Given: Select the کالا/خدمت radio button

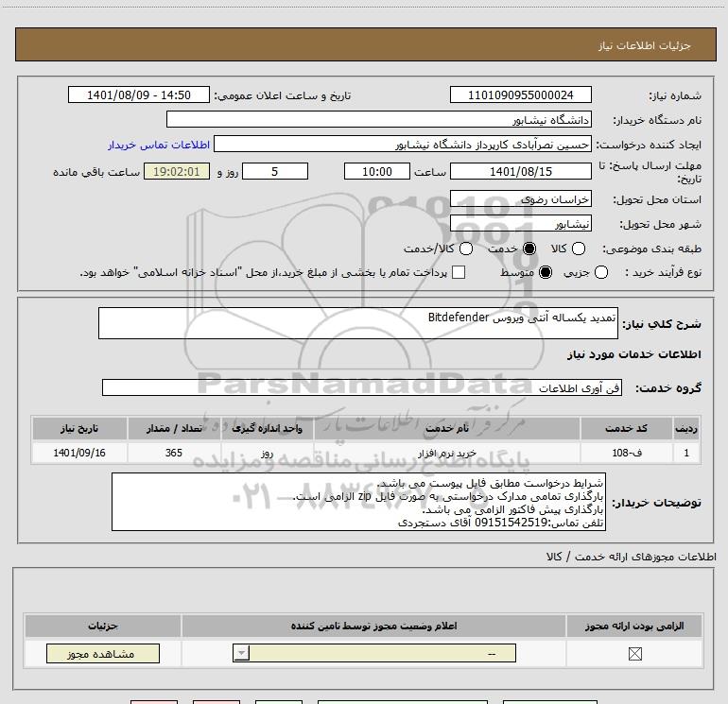Looking at the screenshot, I should 466,249.
